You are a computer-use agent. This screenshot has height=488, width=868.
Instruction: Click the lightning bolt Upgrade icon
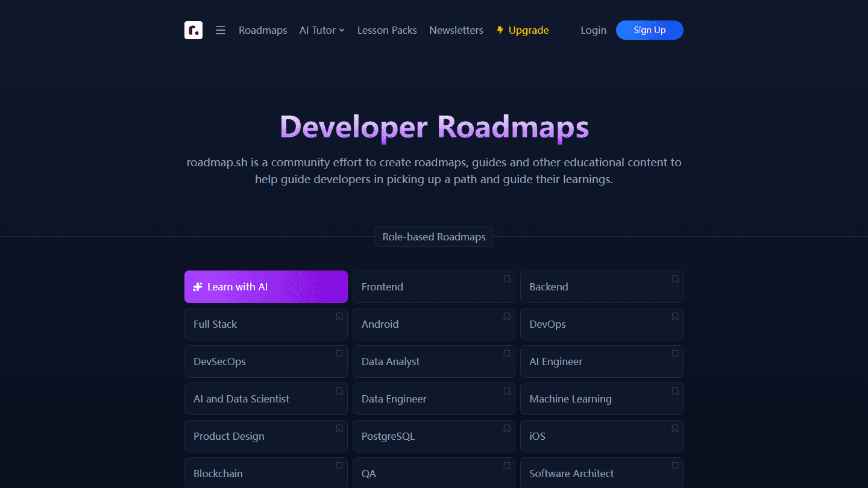[500, 30]
